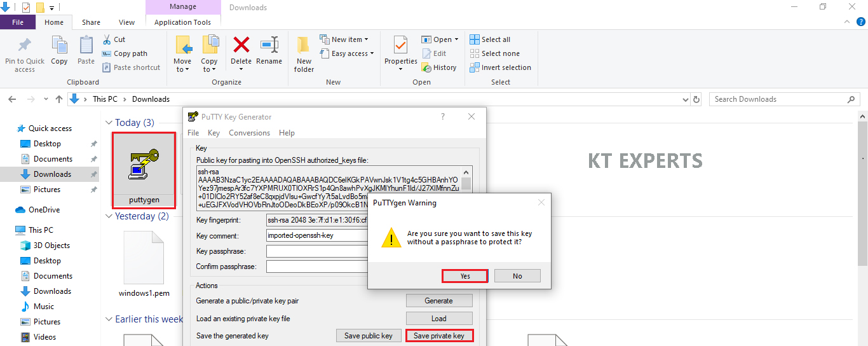Image resolution: width=868 pixels, height=346 pixels.
Task: Click the Confirm passphrase field
Action: coord(318,266)
